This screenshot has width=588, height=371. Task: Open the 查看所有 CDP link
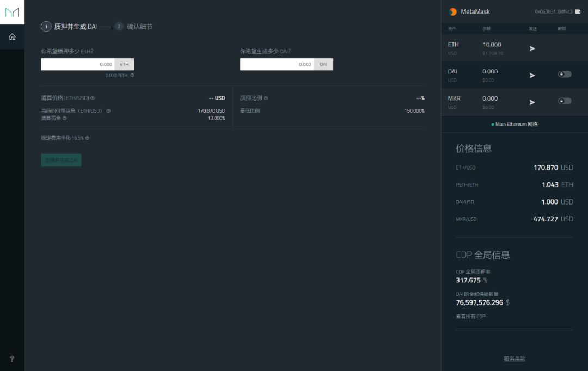470,316
